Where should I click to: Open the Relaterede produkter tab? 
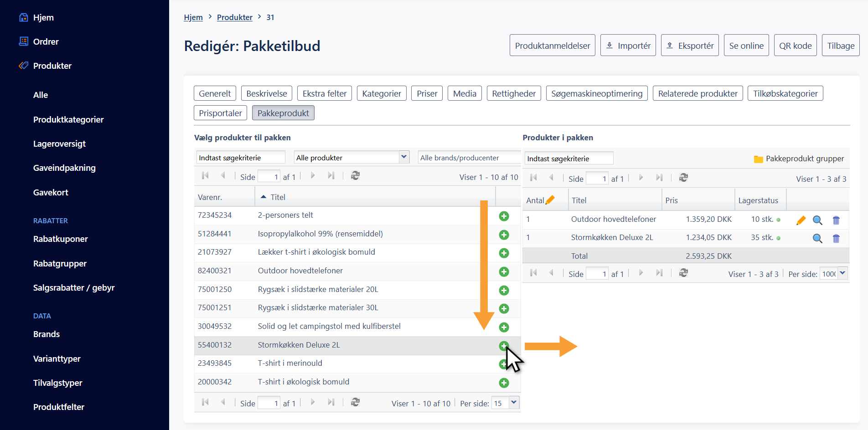tap(697, 93)
